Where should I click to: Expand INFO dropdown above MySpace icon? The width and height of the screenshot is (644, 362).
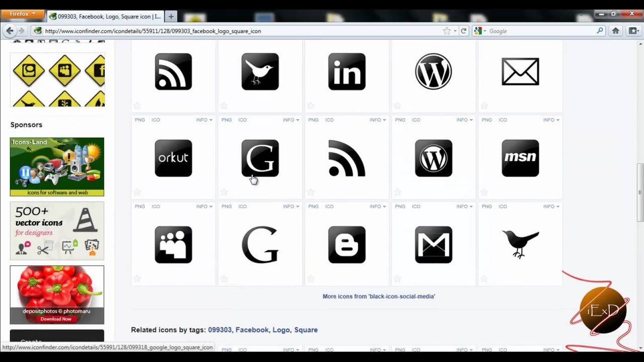(x=204, y=206)
